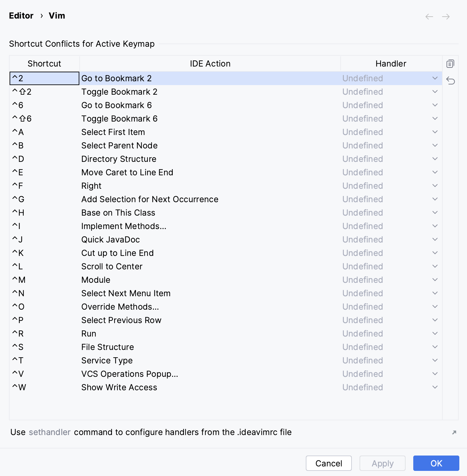Select the Cut up to Line End row
The image size is (467, 476).
[x=226, y=253]
